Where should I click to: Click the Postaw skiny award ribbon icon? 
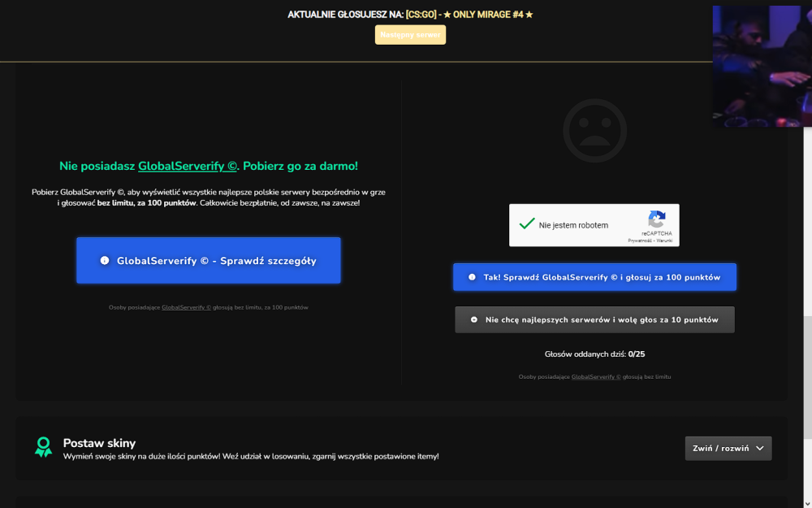(x=44, y=447)
